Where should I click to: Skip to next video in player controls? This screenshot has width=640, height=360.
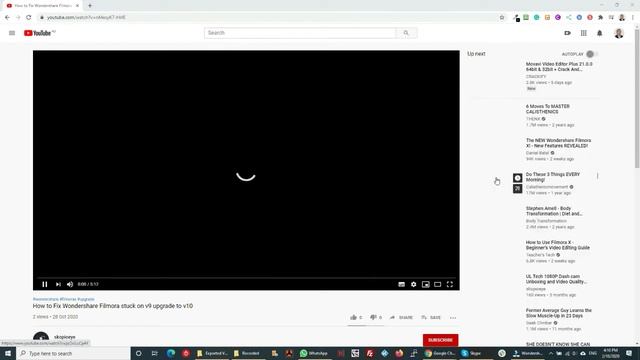(58, 284)
